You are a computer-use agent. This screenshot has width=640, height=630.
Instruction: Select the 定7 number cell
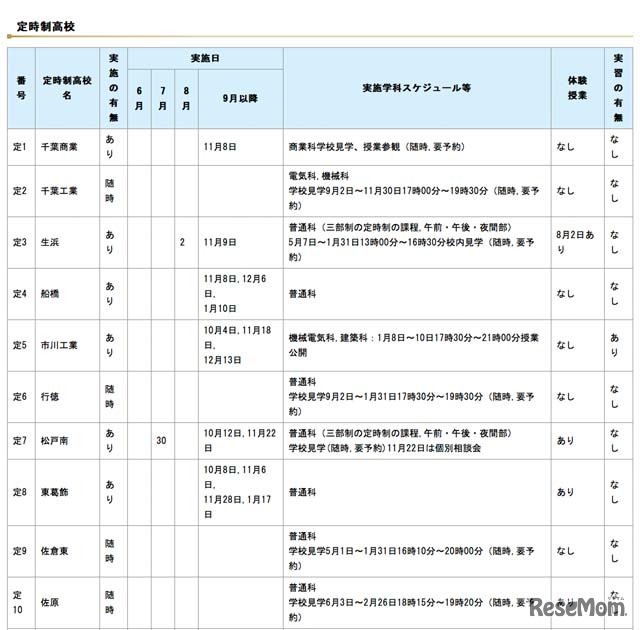tap(20, 440)
